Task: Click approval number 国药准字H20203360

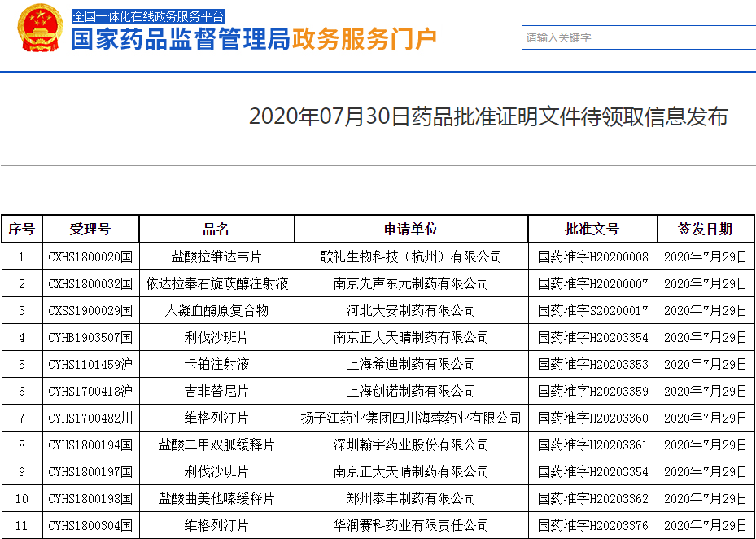Action: pyautogui.click(x=593, y=418)
